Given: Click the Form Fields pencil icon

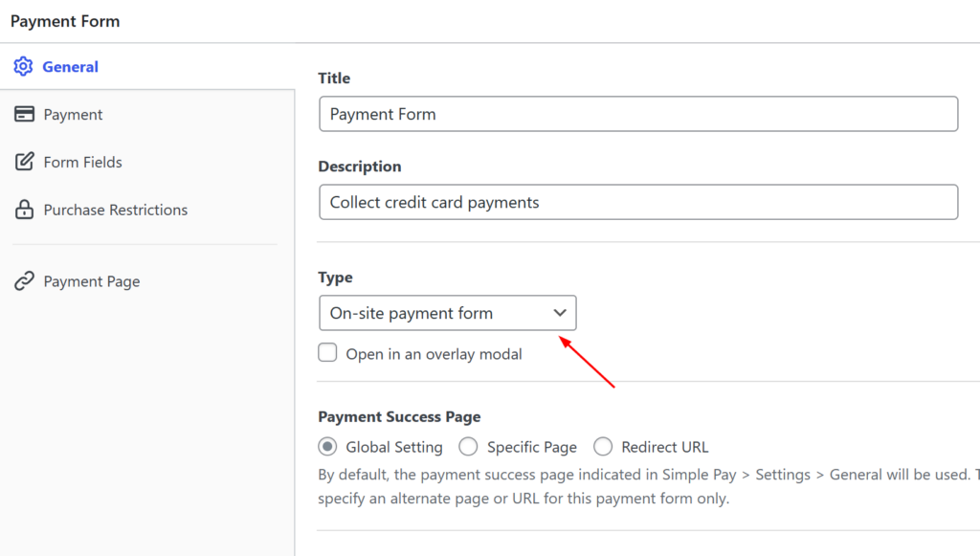Looking at the screenshot, I should [x=24, y=163].
